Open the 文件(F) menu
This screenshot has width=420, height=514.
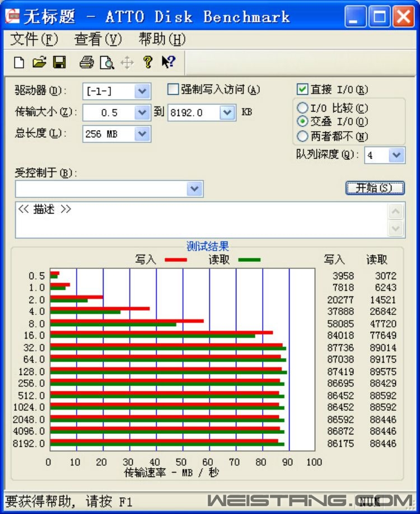tap(34, 39)
